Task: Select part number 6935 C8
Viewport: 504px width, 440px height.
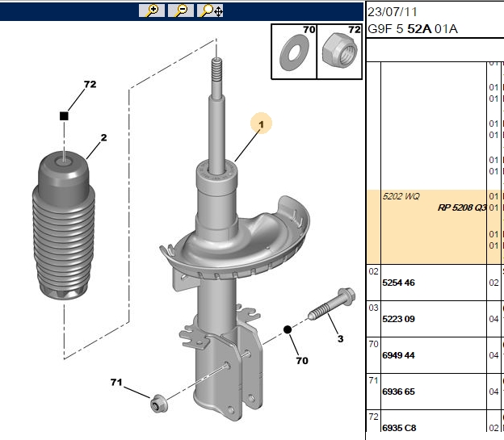Action: pyautogui.click(x=399, y=428)
